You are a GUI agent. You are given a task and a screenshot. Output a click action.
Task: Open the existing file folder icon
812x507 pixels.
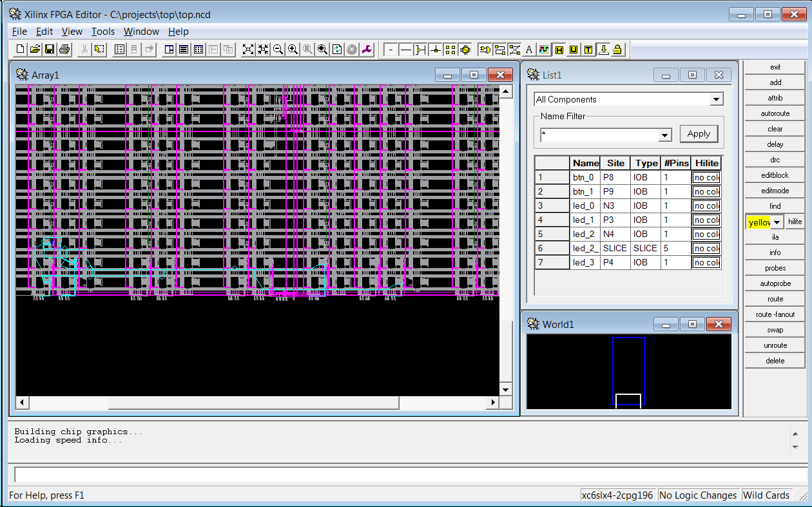35,49
